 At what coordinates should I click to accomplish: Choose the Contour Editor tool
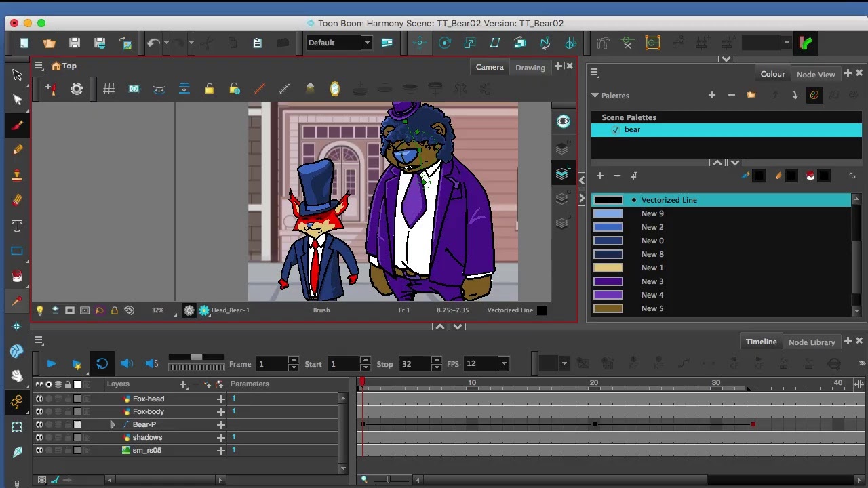17,100
